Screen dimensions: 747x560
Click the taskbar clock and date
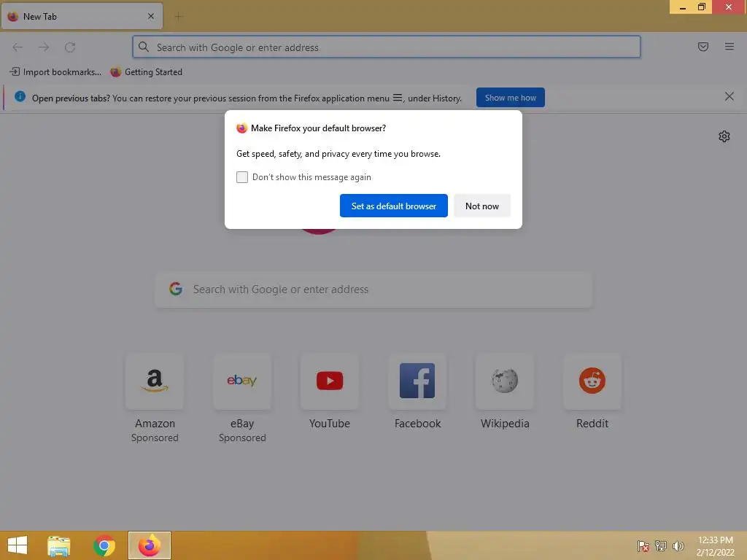[x=715, y=545]
